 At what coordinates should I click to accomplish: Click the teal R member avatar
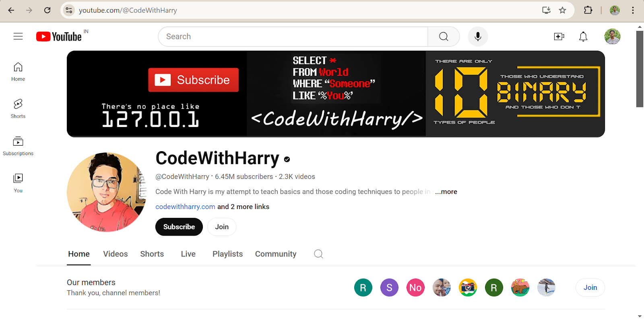tap(363, 287)
